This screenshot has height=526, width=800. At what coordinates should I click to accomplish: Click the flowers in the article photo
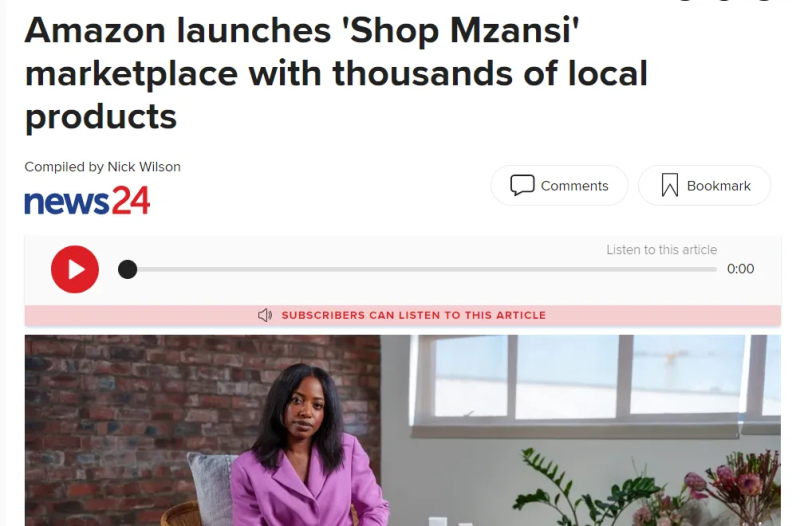(x=735, y=485)
